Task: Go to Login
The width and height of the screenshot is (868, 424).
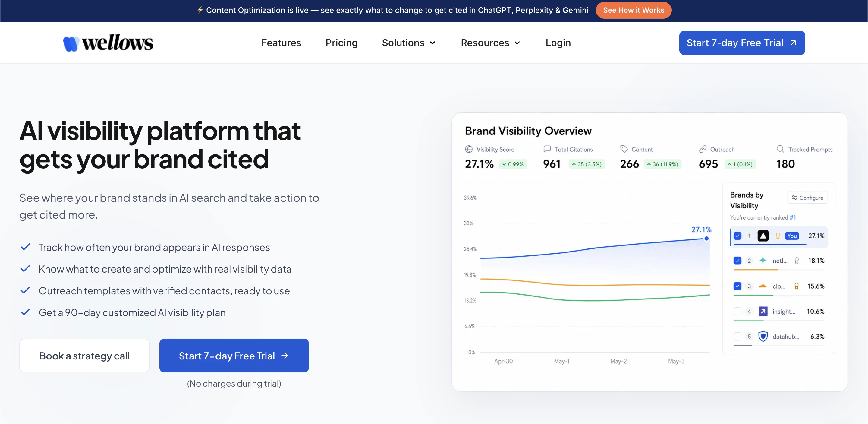Action: [x=558, y=43]
